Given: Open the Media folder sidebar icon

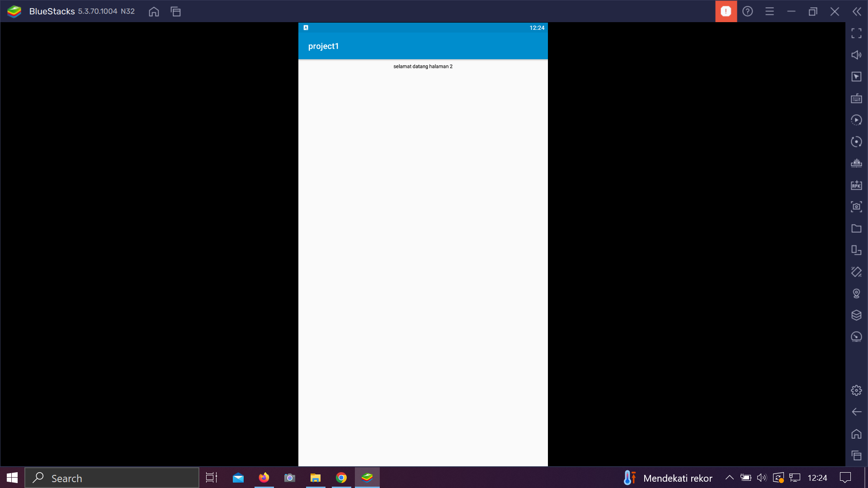Looking at the screenshot, I should [856, 229].
